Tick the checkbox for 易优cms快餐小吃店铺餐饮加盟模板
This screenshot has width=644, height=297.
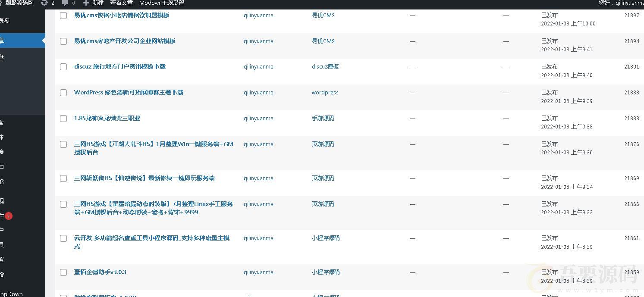pos(63,16)
